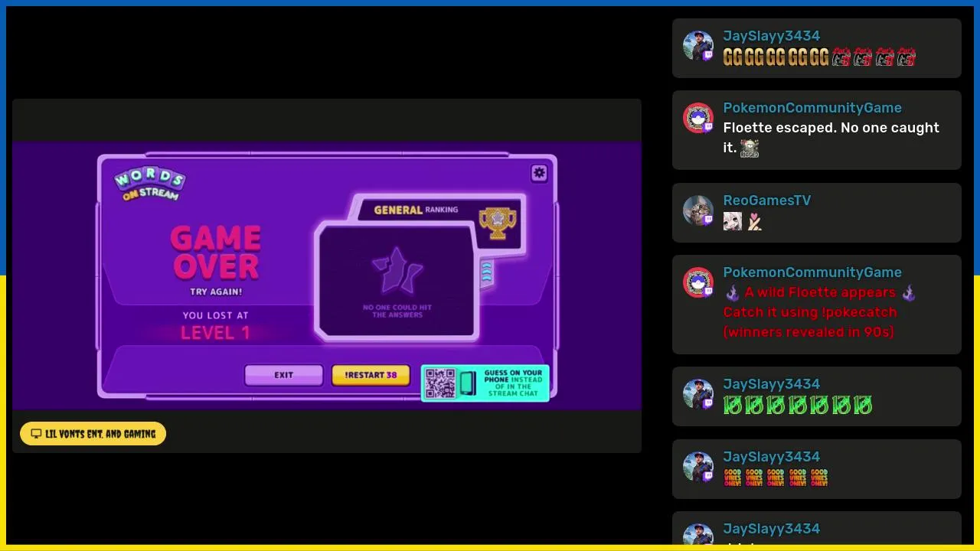Click the last Good Vibes Only emote
The width and height of the screenshot is (980, 551).
[x=819, y=478]
